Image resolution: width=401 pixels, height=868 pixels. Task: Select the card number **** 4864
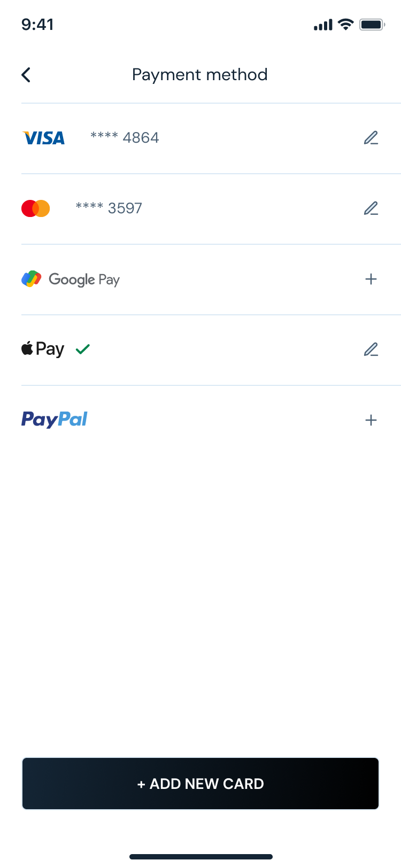pos(125,138)
